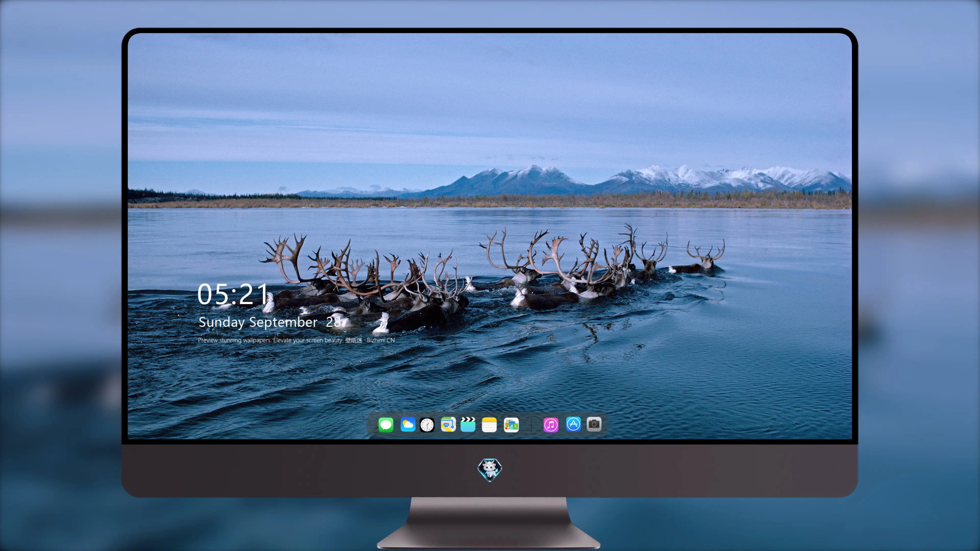Launch the Videos clapperboard app
Image resolution: width=980 pixels, height=551 pixels.
pyautogui.click(x=468, y=424)
